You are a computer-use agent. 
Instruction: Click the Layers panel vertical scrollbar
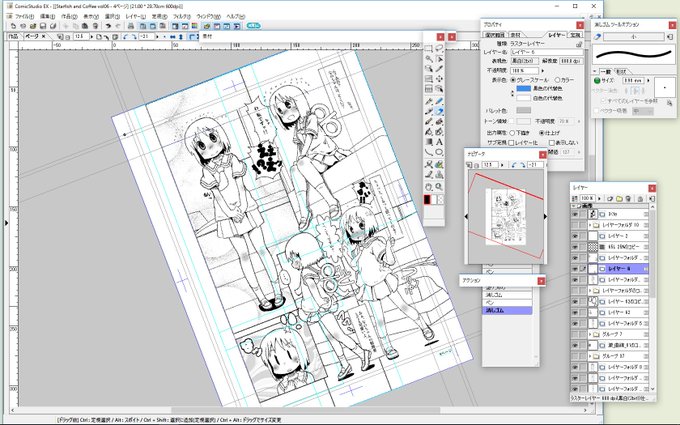pos(653,297)
